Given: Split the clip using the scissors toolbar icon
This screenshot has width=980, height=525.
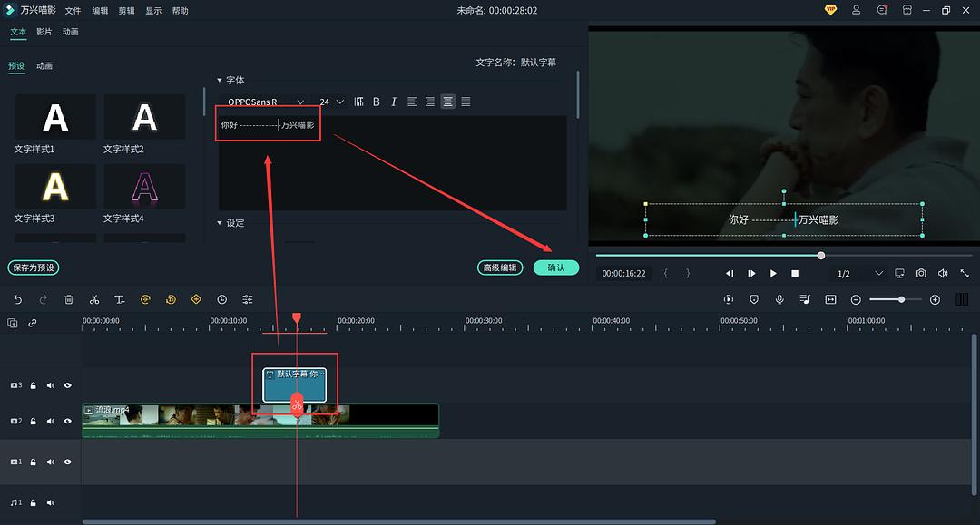Looking at the screenshot, I should pos(94,299).
